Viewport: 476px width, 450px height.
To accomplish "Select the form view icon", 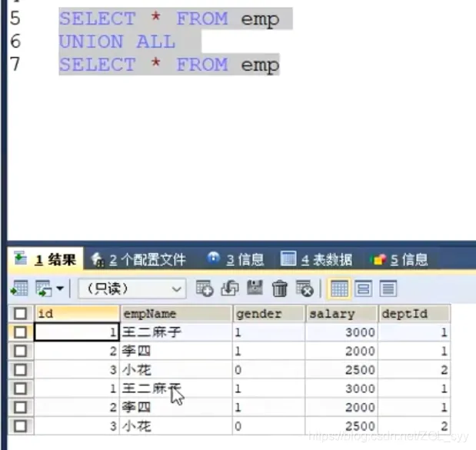I will tap(364, 288).
